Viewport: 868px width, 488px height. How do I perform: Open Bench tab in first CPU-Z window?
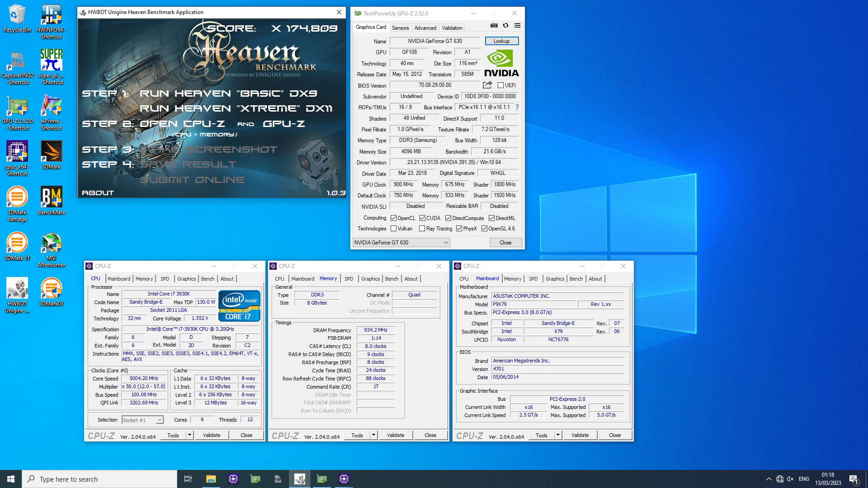208,279
